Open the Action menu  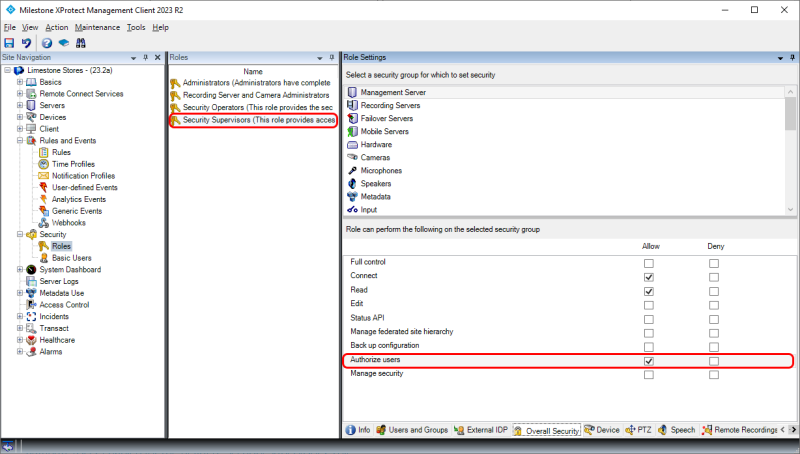pos(56,28)
